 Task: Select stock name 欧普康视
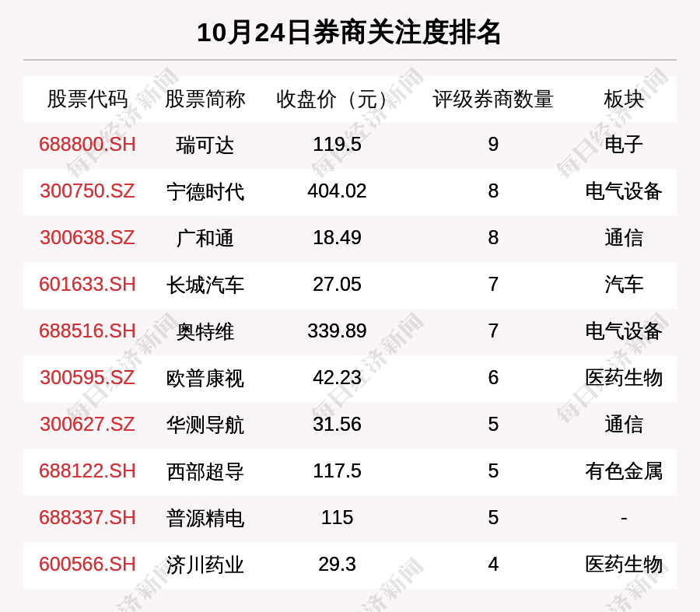click(205, 378)
